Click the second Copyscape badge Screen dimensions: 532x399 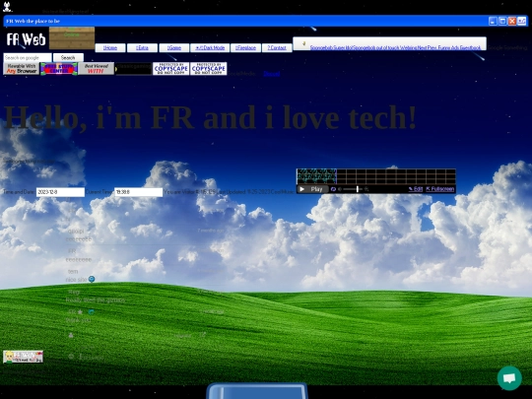click(208, 69)
